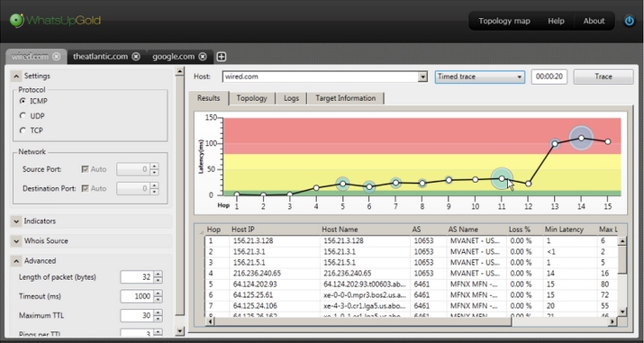
Task: Switch to the Logs tab
Action: click(291, 98)
